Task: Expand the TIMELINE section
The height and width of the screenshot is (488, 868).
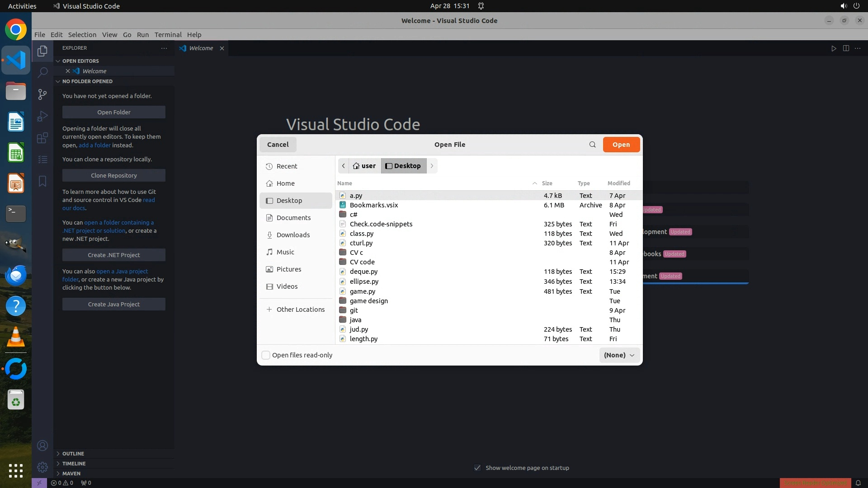Action: (x=74, y=464)
